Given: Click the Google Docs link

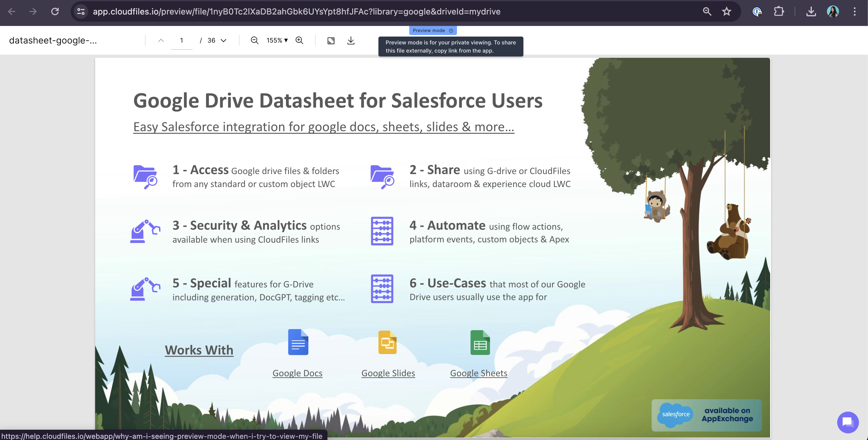Looking at the screenshot, I should [x=297, y=373].
